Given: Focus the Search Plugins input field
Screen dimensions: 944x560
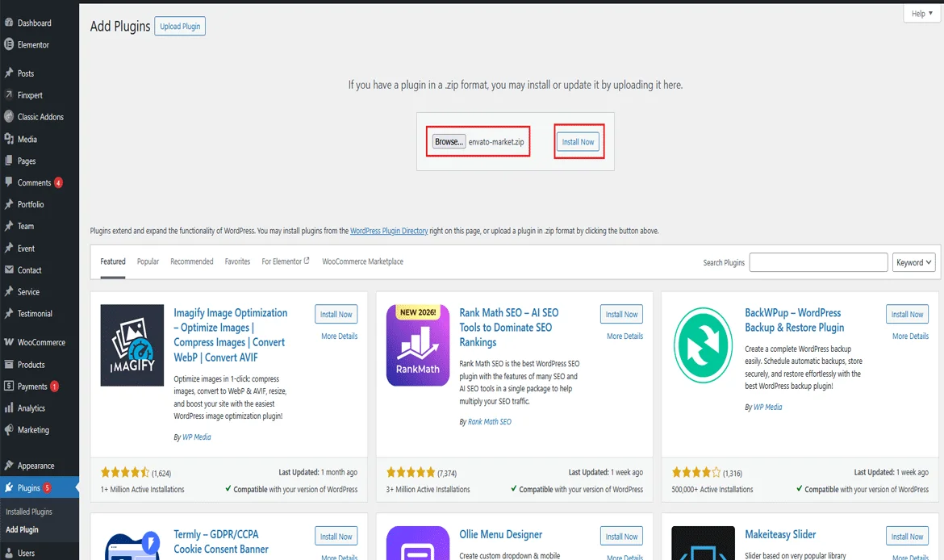Looking at the screenshot, I should pyautogui.click(x=818, y=262).
